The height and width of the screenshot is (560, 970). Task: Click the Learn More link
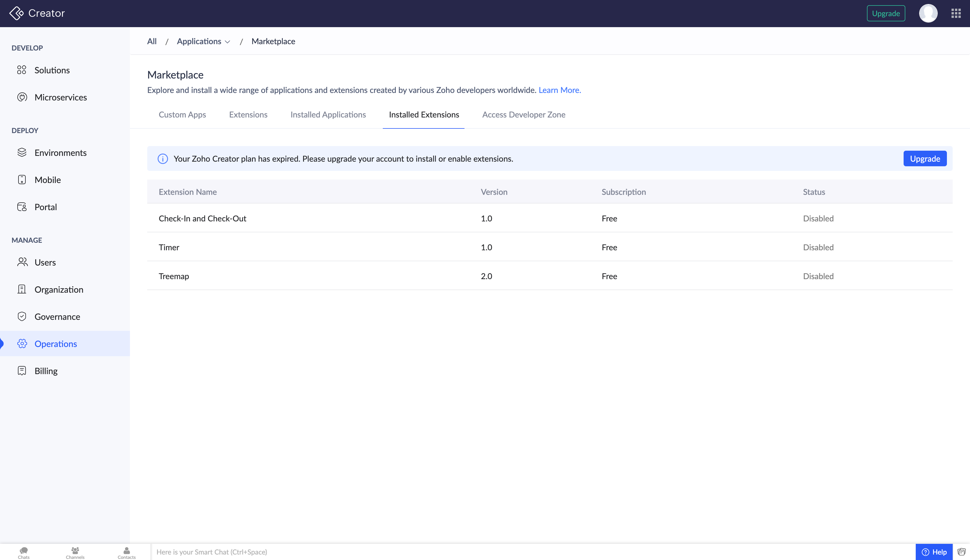(559, 90)
